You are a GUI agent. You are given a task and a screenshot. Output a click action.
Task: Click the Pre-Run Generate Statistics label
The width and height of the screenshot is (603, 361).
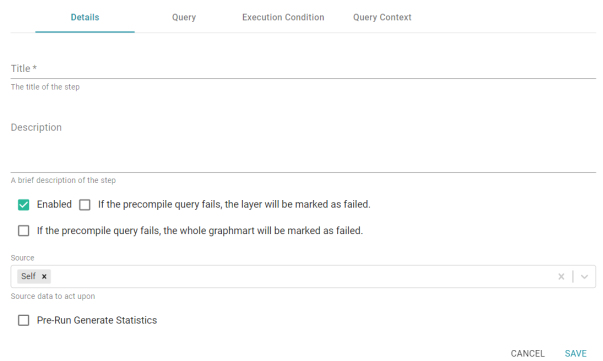97,320
